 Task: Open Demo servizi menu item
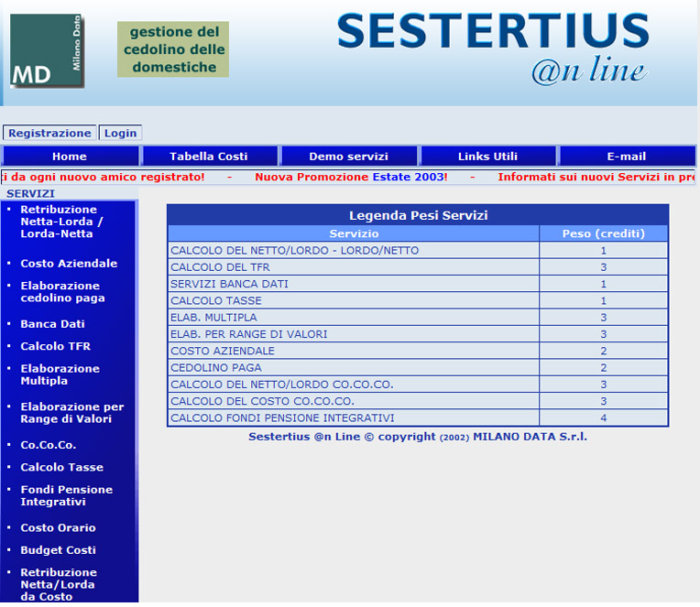pyautogui.click(x=349, y=157)
